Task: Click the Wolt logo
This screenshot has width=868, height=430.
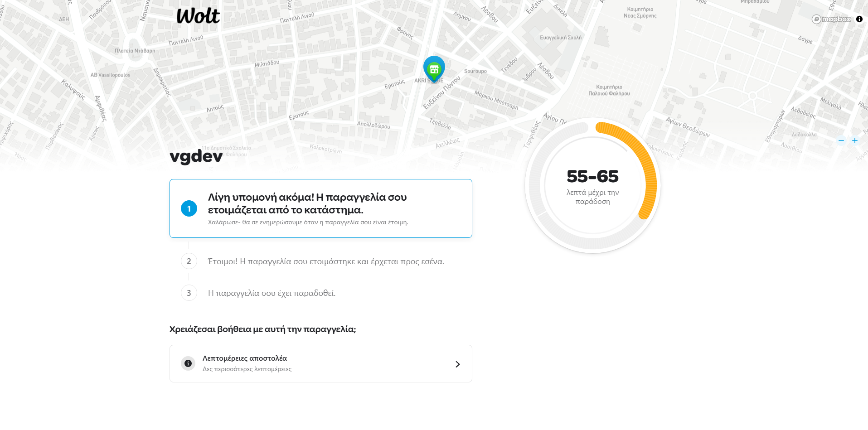Action: click(198, 16)
